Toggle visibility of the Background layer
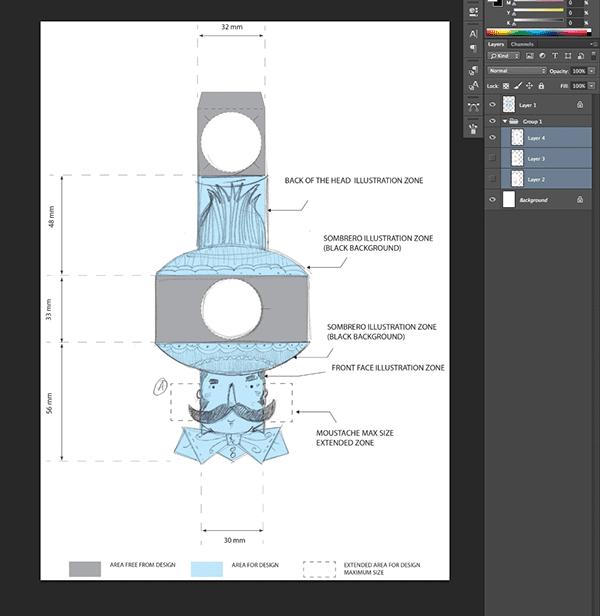600x616 pixels. coord(492,200)
